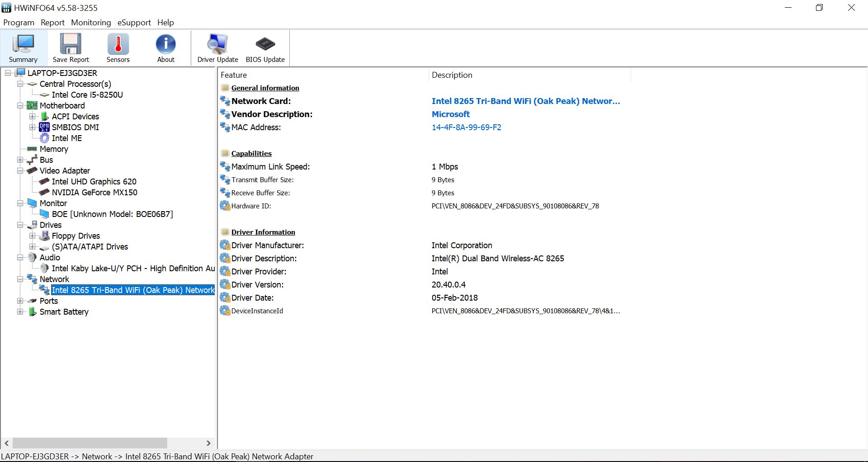Screen dimensions: 868x462
Task: Click the tree panel horizontal scrollbar thumb
Action: point(90,443)
